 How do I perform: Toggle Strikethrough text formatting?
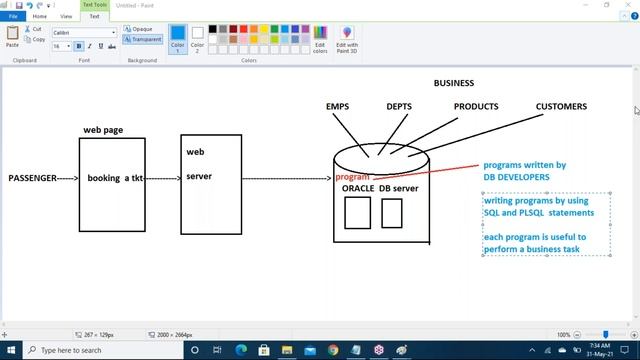[x=112, y=47]
